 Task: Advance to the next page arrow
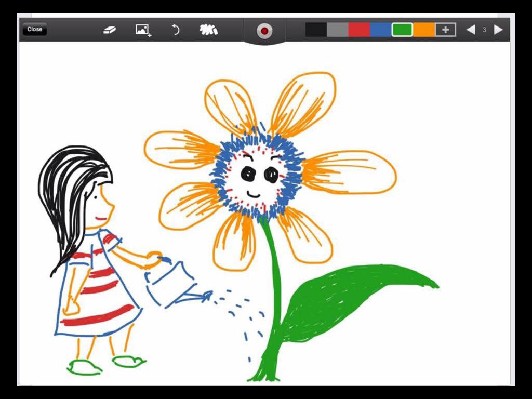point(498,30)
